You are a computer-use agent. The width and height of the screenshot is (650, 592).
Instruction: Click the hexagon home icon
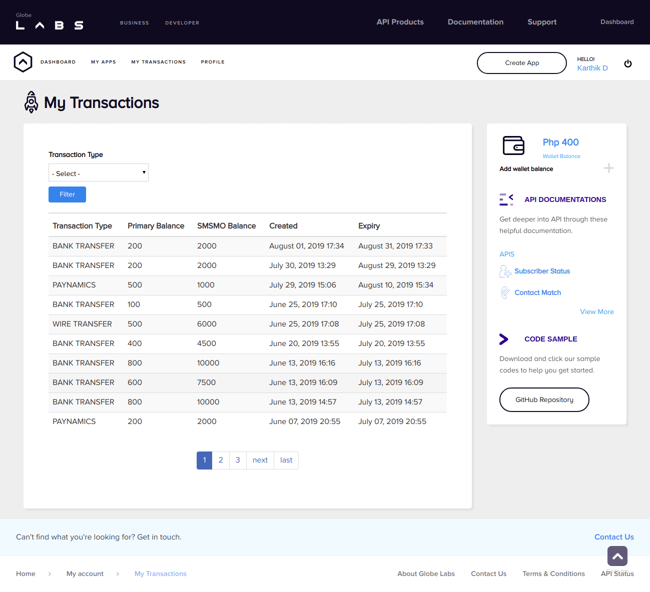pyautogui.click(x=23, y=62)
